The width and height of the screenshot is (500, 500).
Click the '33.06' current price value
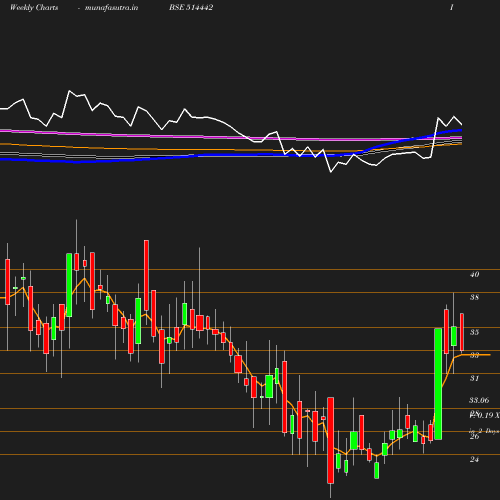(x=479, y=400)
